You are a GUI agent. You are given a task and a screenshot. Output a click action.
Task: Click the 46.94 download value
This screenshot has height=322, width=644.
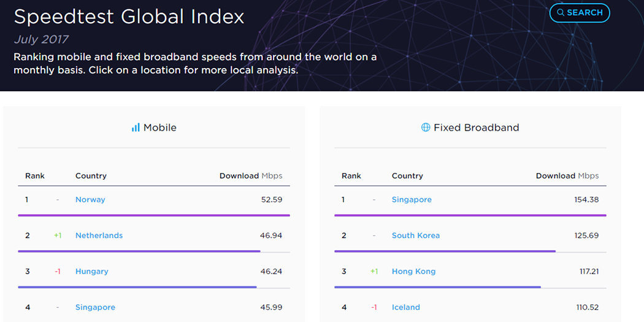(271, 236)
